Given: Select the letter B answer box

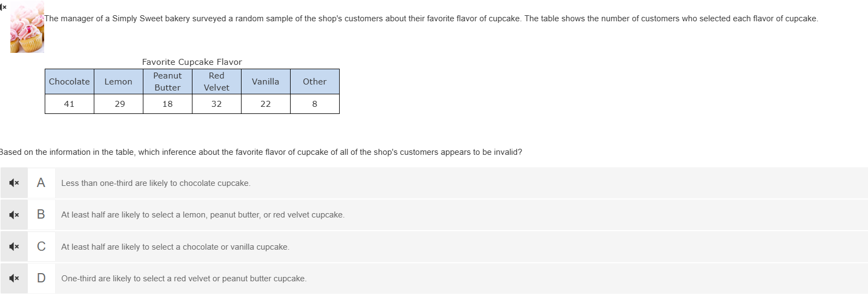Looking at the screenshot, I should pyautogui.click(x=41, y=215).
